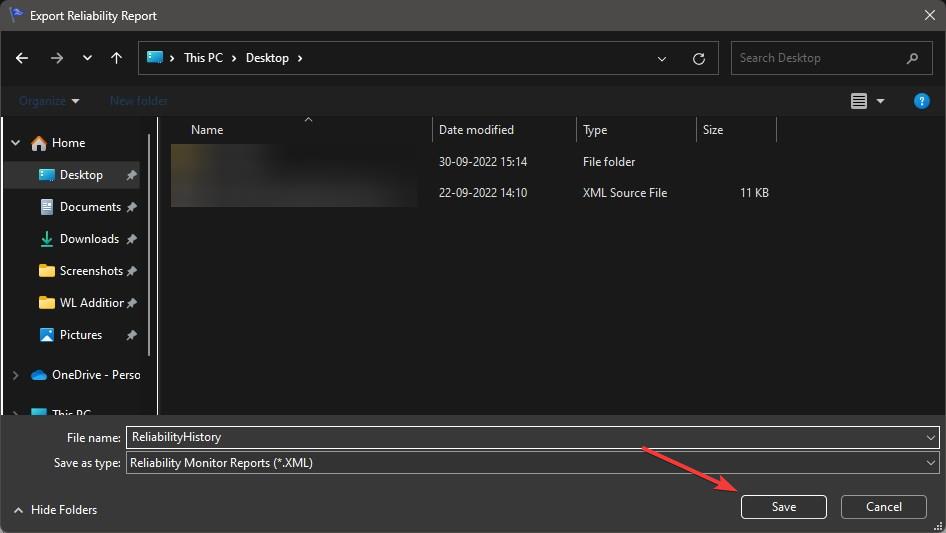Refresh the Desktop folder view
Image resolution: width=946 pixels, height=533 pixels.
coord(699,59)
